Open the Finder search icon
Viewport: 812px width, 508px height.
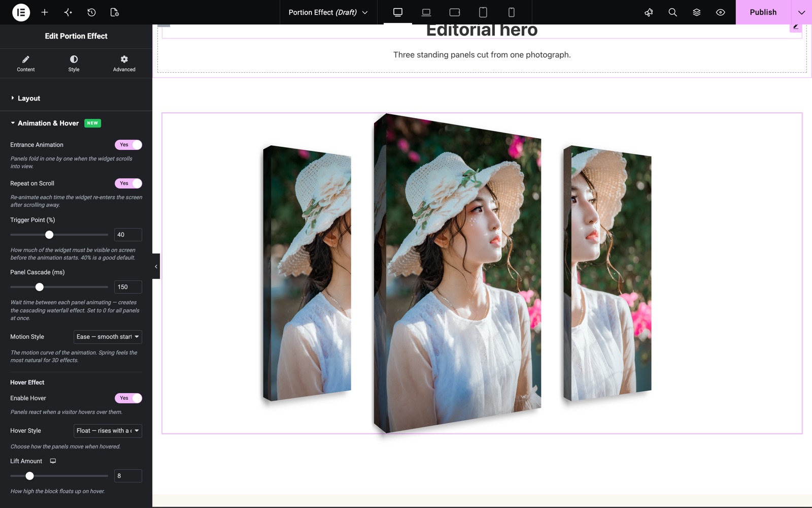click(x=672, y=12)
